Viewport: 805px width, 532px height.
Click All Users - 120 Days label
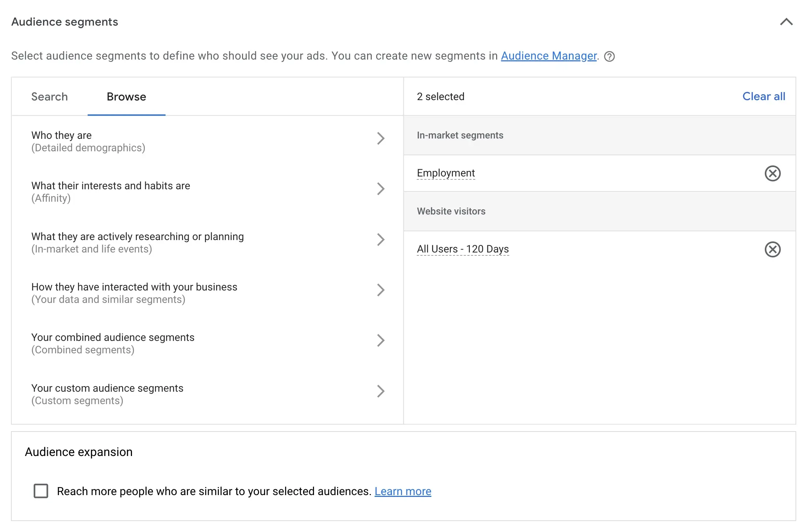pyautogui.click(x=463, y=249)
